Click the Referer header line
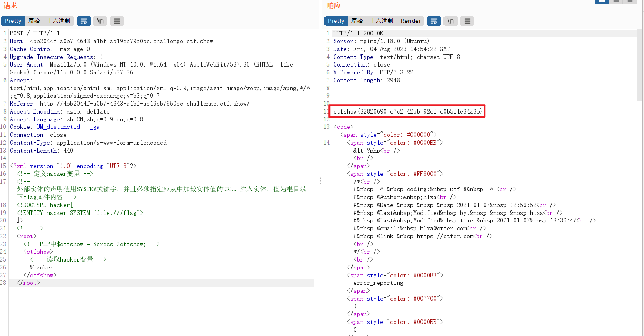Viewport: 644px width, 336px height. tap(129, 104)
